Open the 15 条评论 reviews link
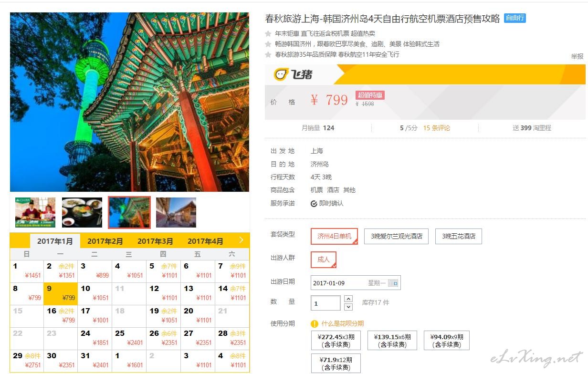Screen dimensions: 588x374 pos(436,128)
